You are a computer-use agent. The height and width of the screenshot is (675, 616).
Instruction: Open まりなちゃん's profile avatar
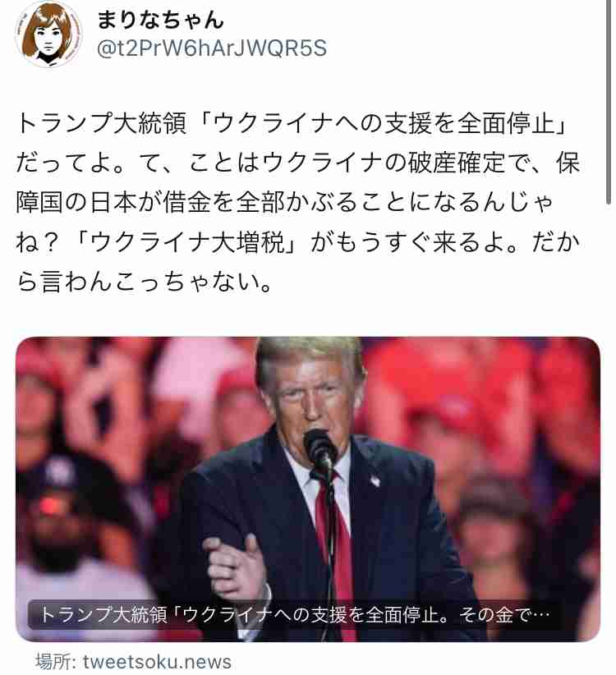pyautogui.click(x=48, y=34)
